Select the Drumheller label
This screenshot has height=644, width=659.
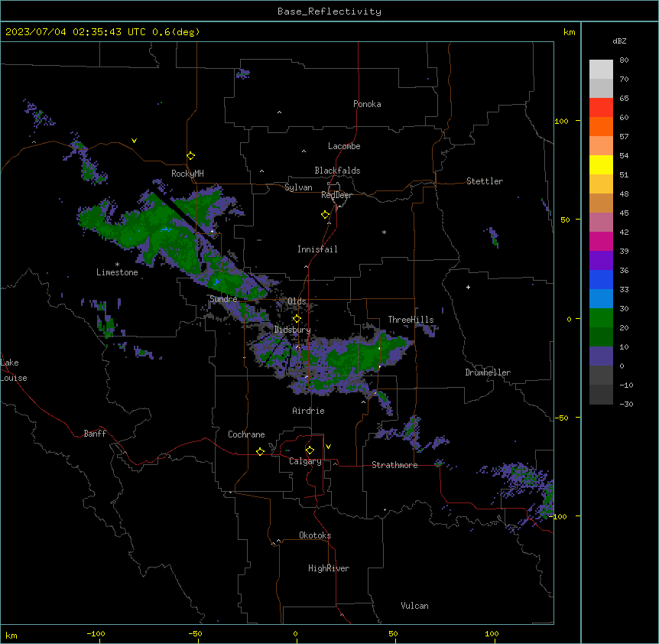coord(488,372)
